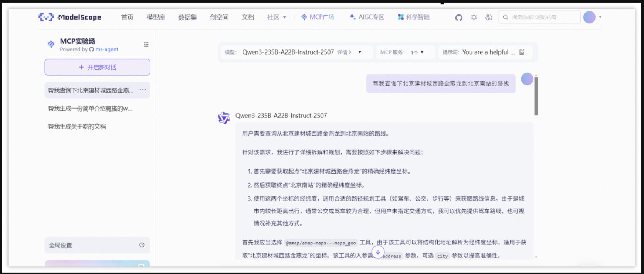The height and width of the screenshot is (274, 644).
Task: Collapse the sidebar with the menu icon
Action: pyautogui.click(x=146, y=44)
